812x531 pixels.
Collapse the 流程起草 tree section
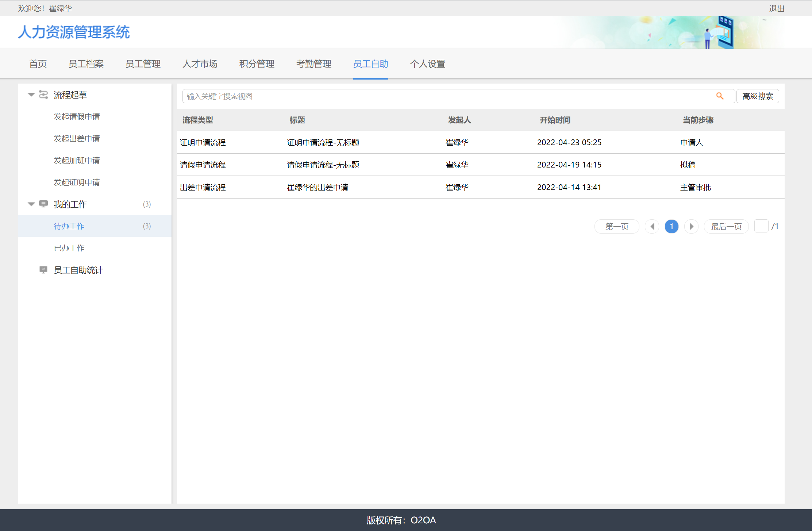point(31,95)
